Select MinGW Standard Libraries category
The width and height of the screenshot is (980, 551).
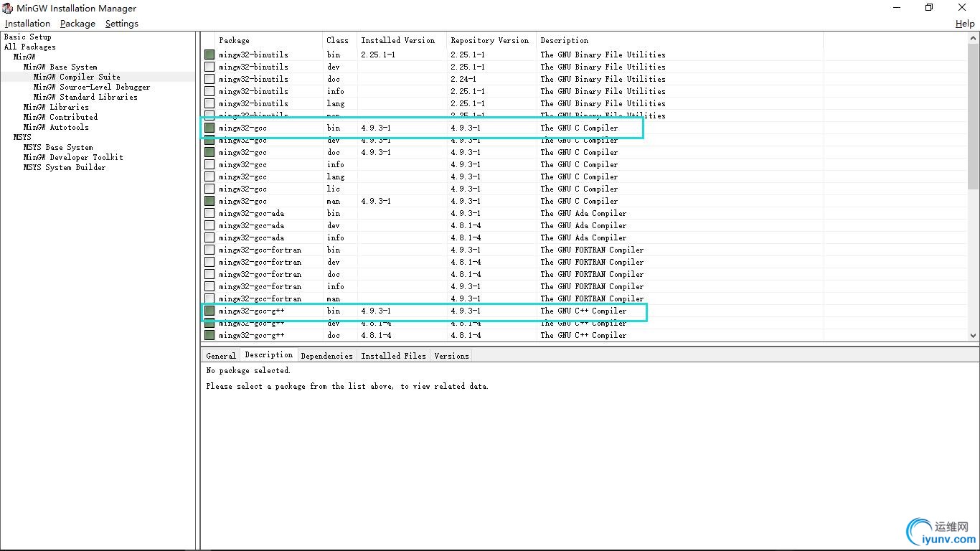point(85,97)
